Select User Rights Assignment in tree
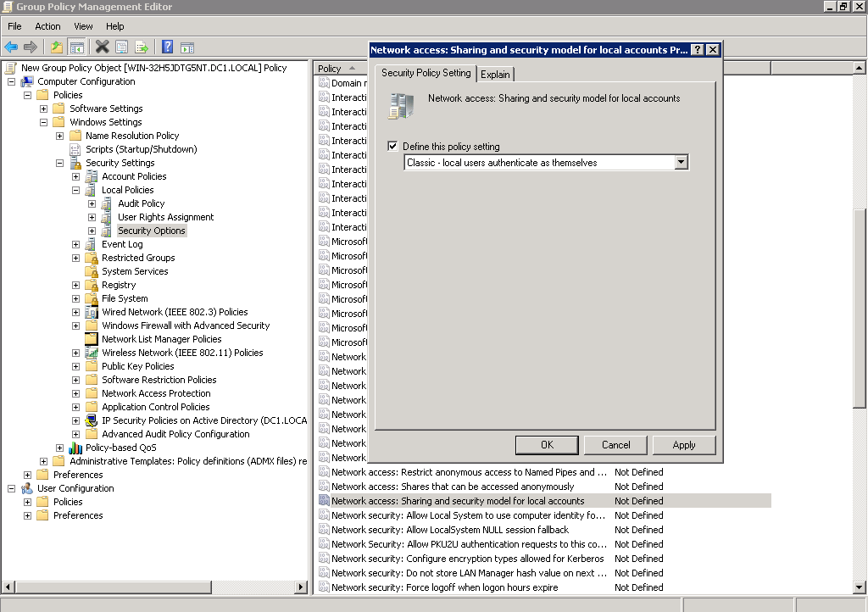Viewport: 868px width, 612px height. (165, 217)
